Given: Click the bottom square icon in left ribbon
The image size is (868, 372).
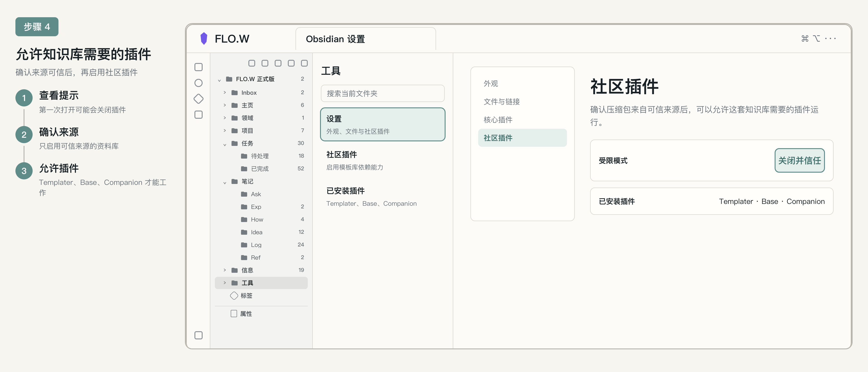Looking at the screenshot, I should pos(199,335).
